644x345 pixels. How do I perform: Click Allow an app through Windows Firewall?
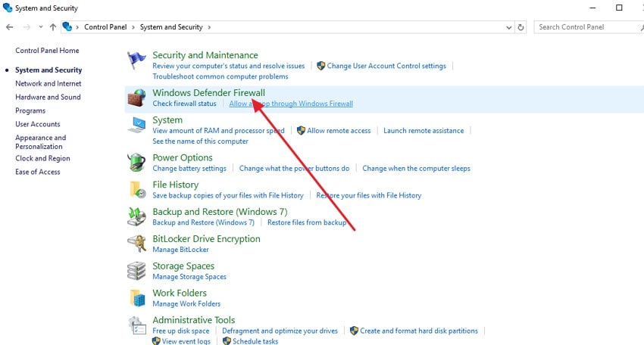291,104
